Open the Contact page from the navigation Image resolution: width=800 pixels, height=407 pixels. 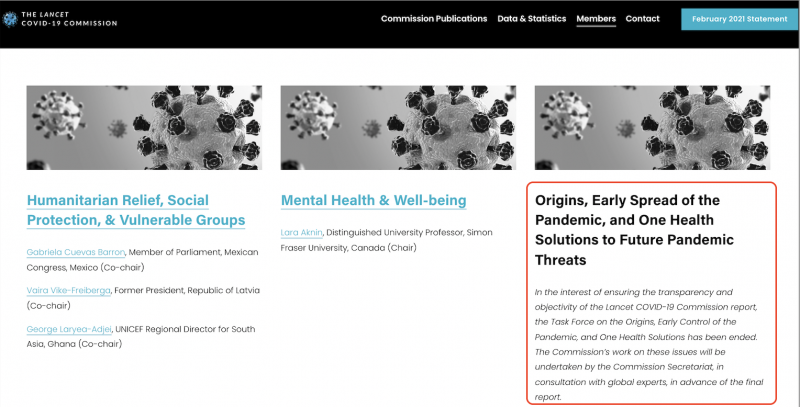click(642, 19)
